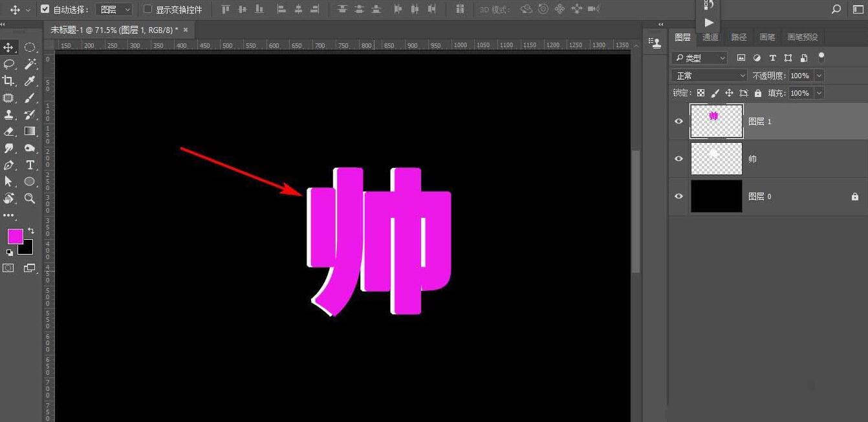Select the Zoom tool
This screenshot has height=422, width=868.
pos(30,199)
